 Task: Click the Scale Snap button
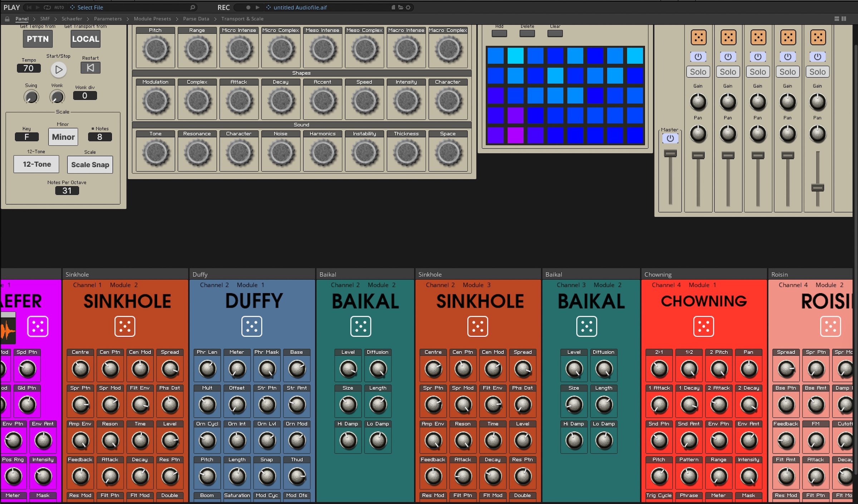tap(90, 165)
